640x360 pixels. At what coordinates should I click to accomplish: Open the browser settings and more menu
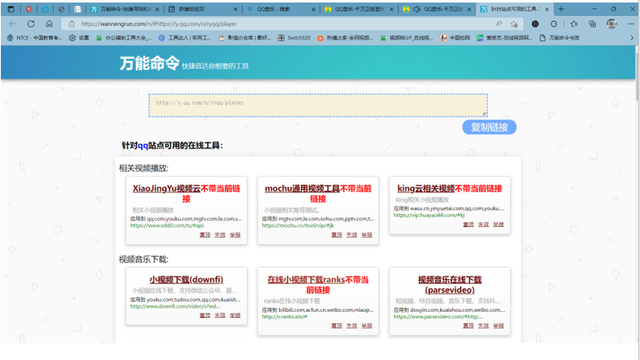coord(630,24)
